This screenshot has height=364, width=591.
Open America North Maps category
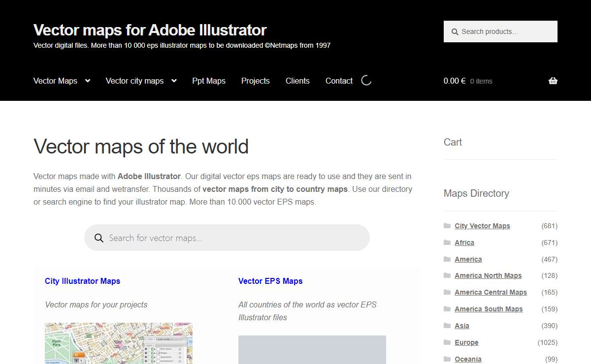(x=488, y=275)
